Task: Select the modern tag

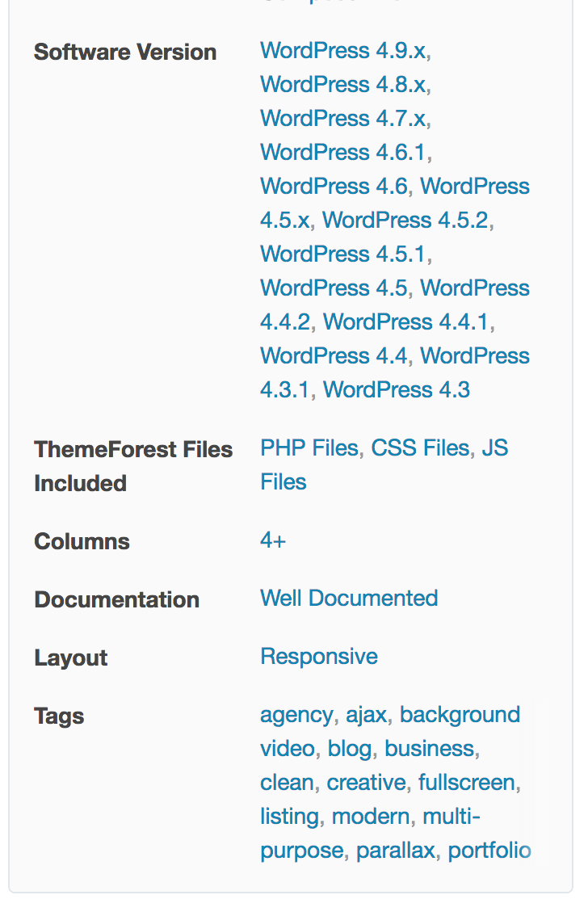Action: 371,817
